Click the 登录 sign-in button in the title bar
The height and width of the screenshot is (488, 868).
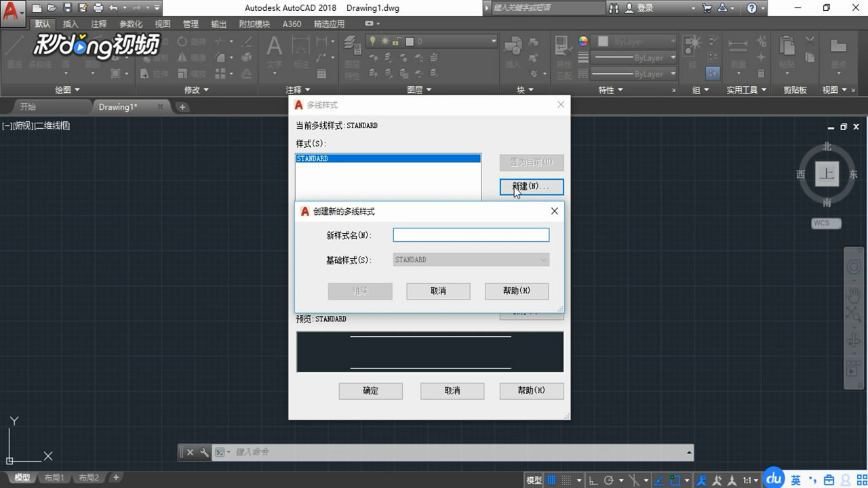(639, 8)
